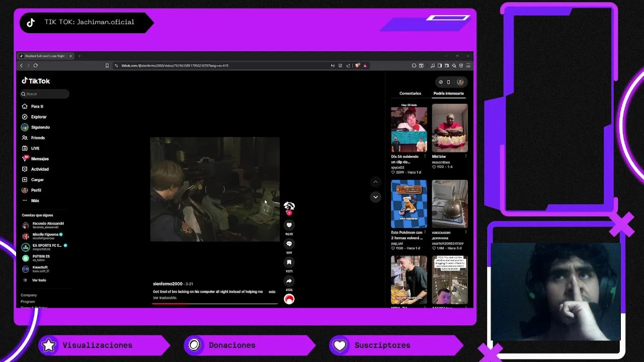
Task: Open Nicolle Figueroa's account
Action: [x=42, y=236]
